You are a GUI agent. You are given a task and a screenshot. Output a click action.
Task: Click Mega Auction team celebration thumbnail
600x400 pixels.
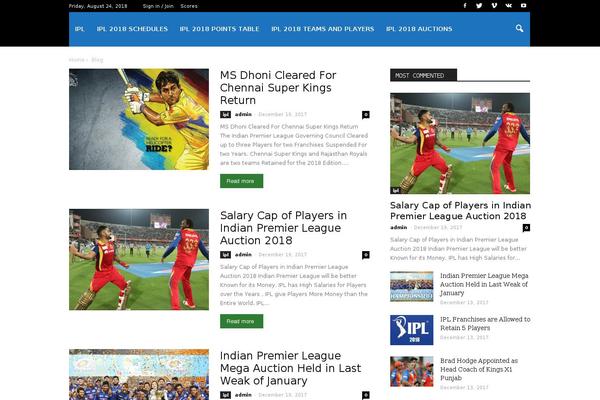point(139,374)
